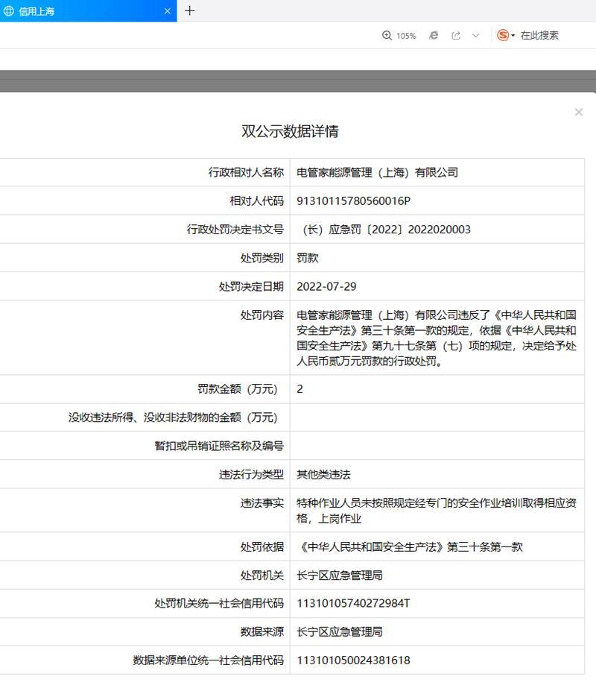Click 长宁区应急管理局 in 处罚机关 row
The image size is (596, 700).
pyautogui.click(x=340, y=576)
